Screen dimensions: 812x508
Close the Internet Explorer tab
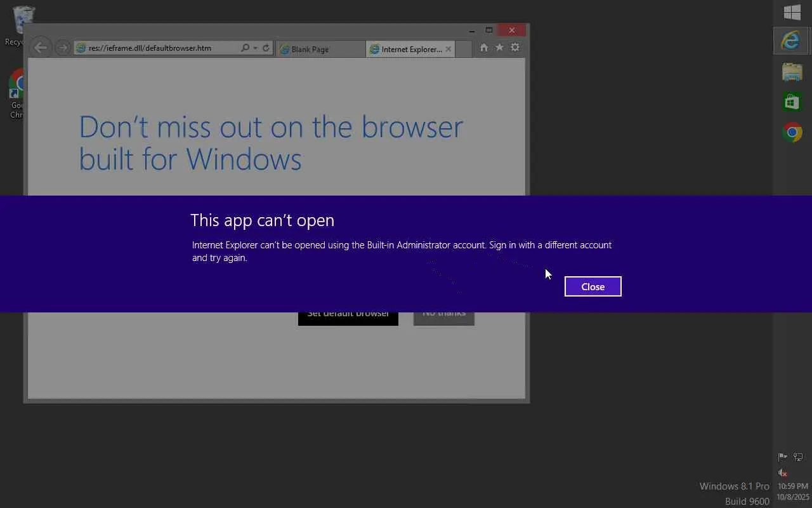(449, 49)
